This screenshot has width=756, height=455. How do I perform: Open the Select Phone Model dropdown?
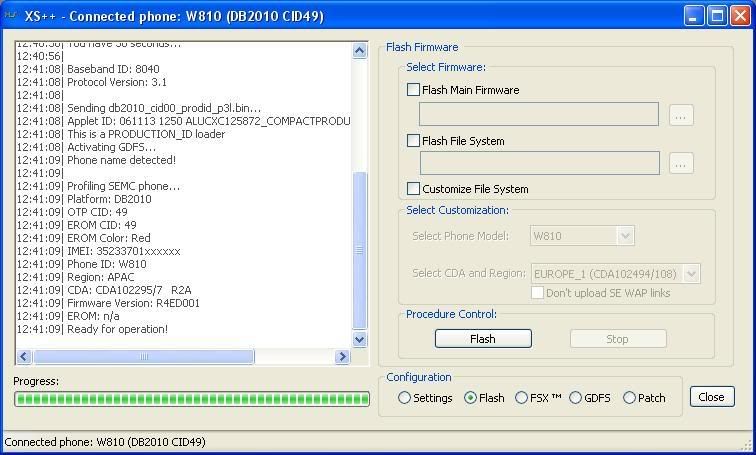tap(625, 236)
